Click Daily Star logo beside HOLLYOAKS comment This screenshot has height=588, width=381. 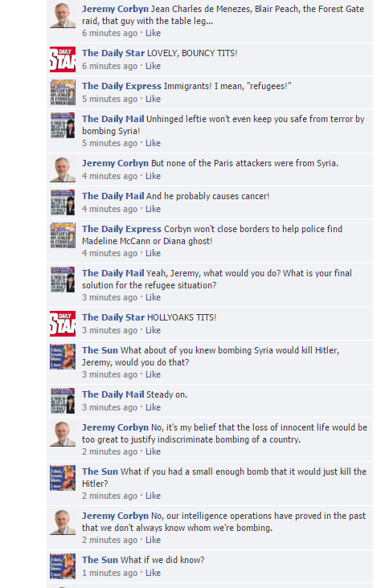(63, 324)
